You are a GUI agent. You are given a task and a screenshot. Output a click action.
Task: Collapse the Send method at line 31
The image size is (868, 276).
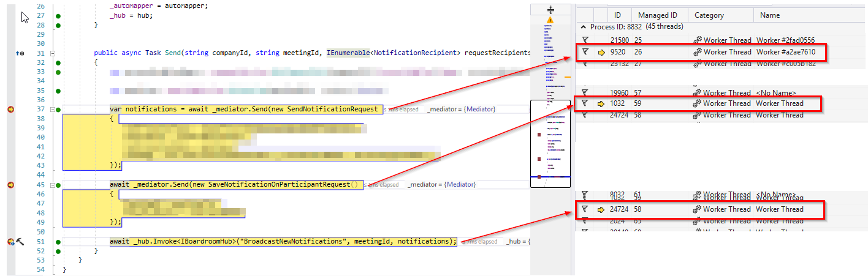(53, 53)
